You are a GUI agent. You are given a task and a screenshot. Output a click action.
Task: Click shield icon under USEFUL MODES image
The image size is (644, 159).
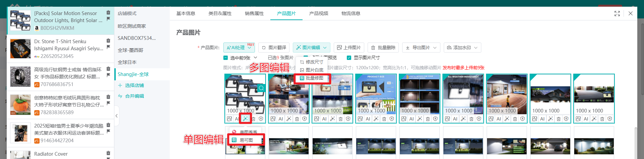click(435, 119)
